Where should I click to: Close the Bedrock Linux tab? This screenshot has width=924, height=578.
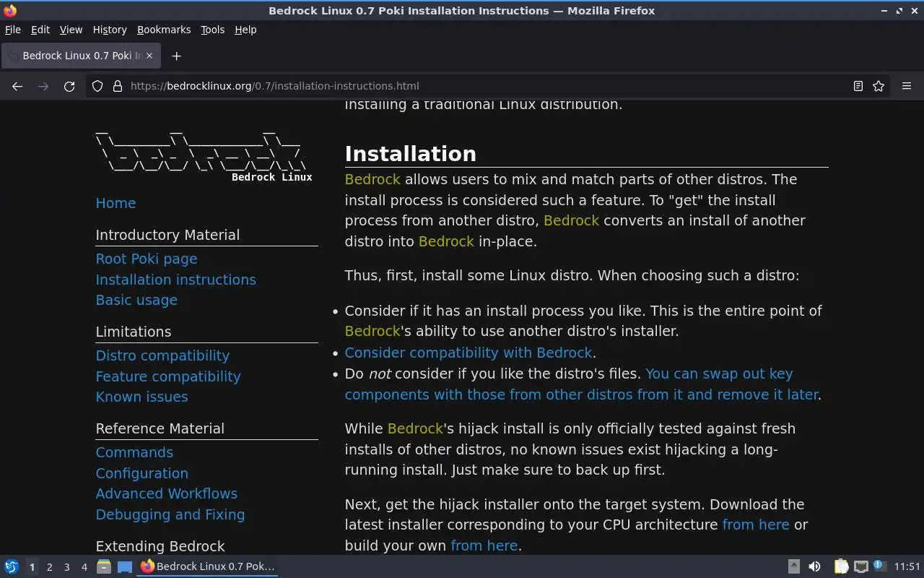click(149, 56)
